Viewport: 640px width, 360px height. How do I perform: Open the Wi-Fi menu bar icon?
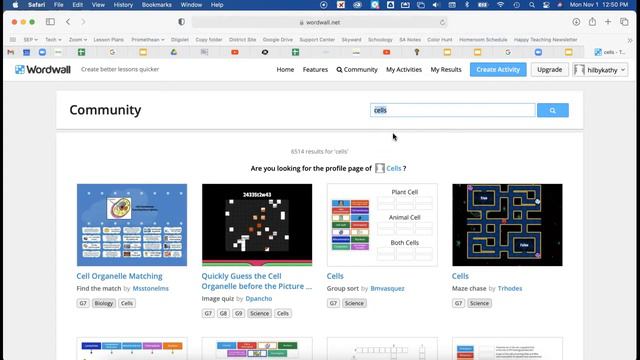tap(500, 5)
